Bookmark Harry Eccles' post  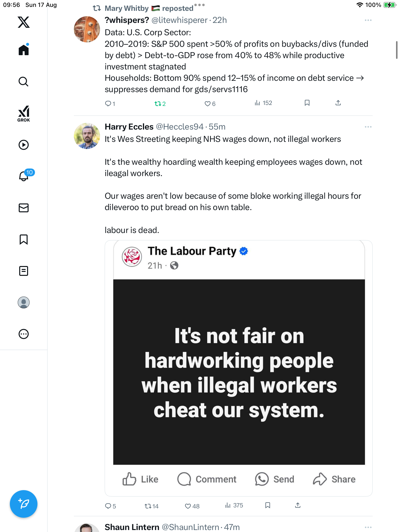pyautogui.click(x=268, y=505)
